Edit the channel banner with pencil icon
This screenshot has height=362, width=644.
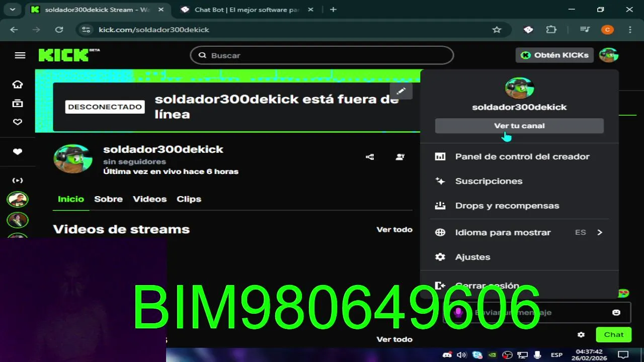point(401,91)
